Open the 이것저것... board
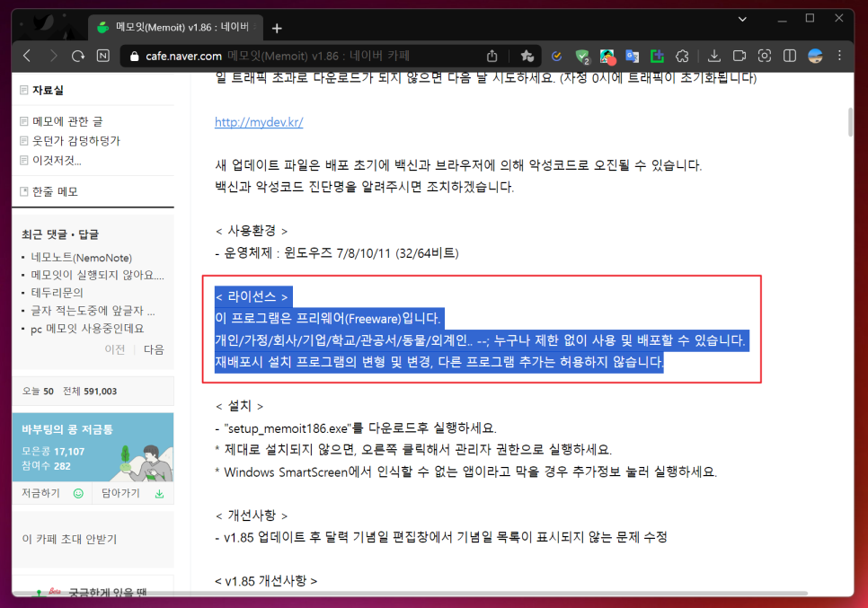Image resolution: width=868 pixels, height=608 pixels. point(57,161)
